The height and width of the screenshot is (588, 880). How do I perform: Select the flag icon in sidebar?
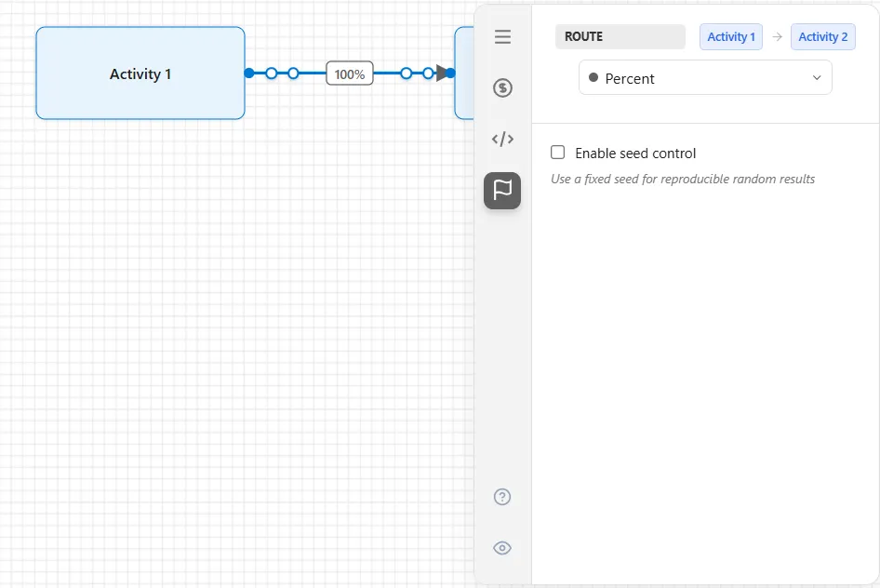point(502,191)
